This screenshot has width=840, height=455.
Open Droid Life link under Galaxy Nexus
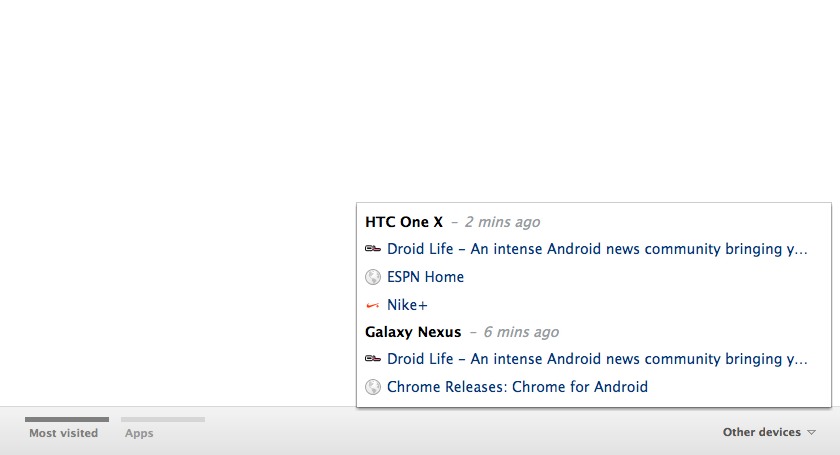pyautogui.click(x=597, y=359)
